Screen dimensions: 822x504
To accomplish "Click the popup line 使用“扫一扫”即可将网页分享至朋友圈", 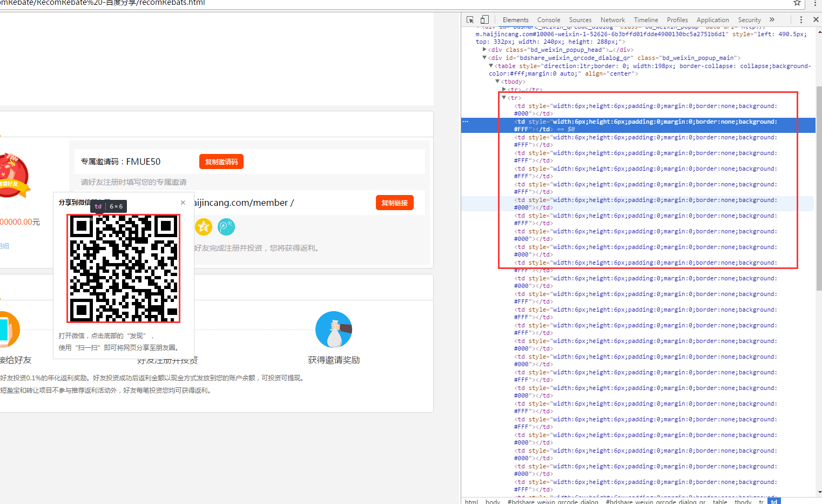I will (120, 347).
